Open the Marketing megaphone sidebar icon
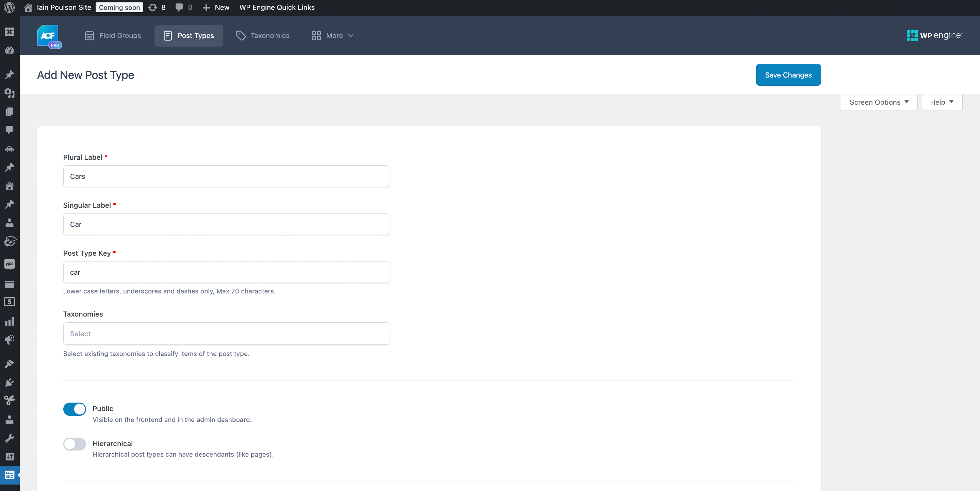Screen dimensions: 980x491 [x=10, y=339]
